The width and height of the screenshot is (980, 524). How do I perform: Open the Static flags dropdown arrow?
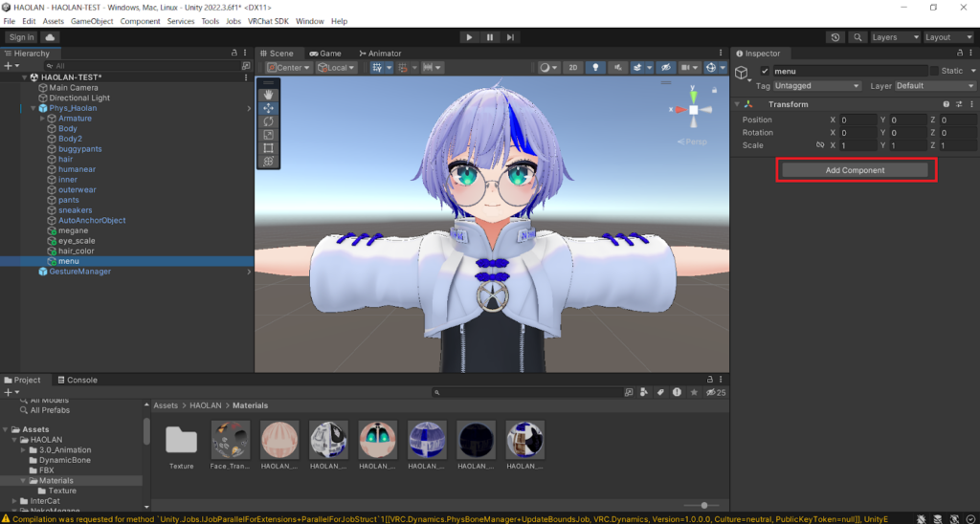(x=973, y=71)
